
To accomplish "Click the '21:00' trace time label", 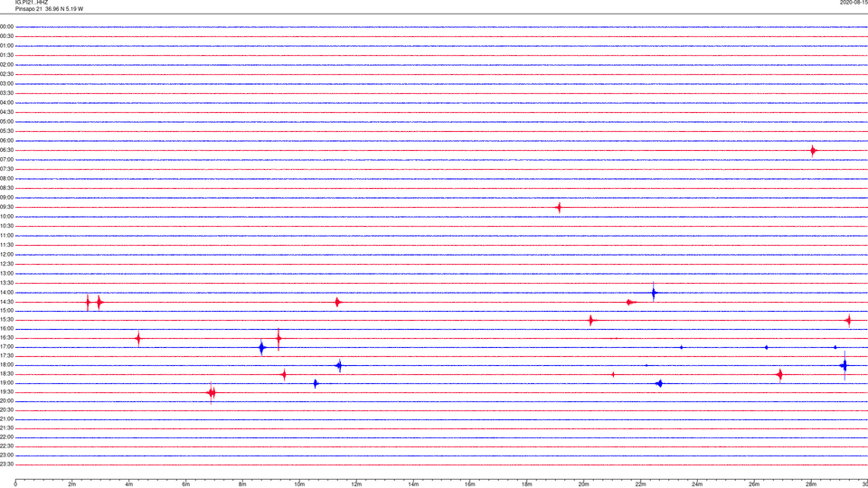I will click(x=6, y=418).
